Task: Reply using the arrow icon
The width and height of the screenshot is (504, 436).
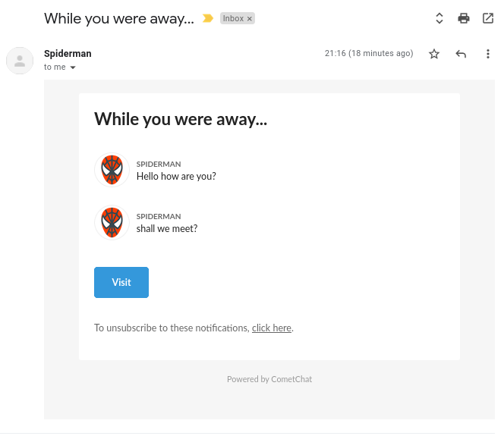Action: click(461, 54)
